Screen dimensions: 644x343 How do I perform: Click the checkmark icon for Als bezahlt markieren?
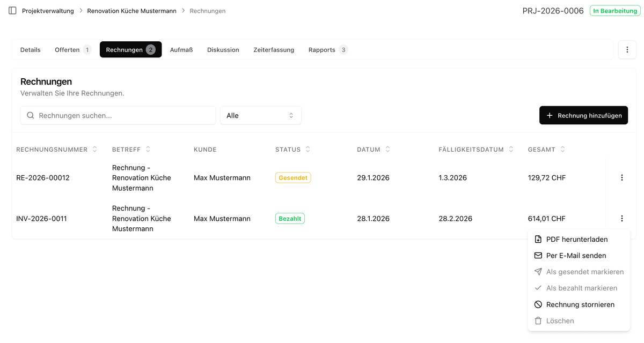point(538,288)
